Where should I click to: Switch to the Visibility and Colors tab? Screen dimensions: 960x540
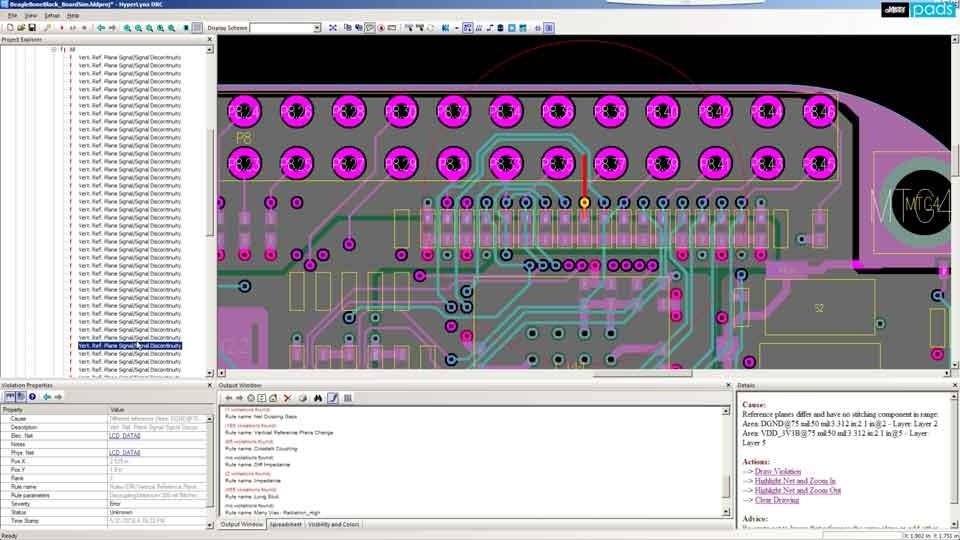point(333,525)
